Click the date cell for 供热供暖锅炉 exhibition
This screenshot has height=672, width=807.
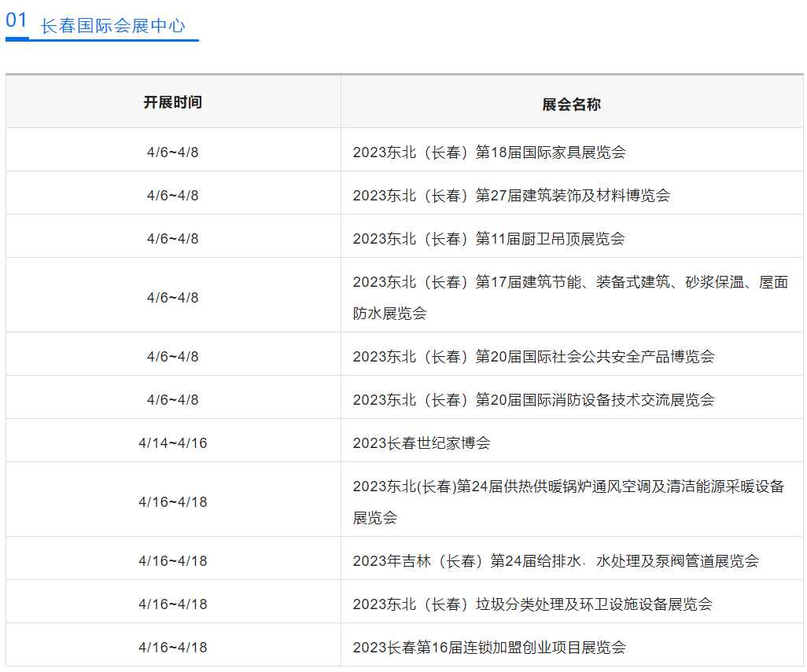(x=172, y=501)
